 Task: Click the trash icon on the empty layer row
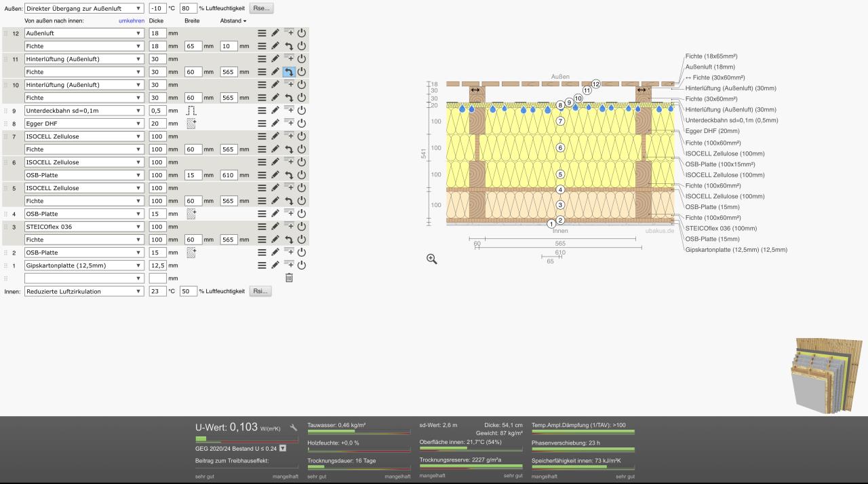point(289,278)
